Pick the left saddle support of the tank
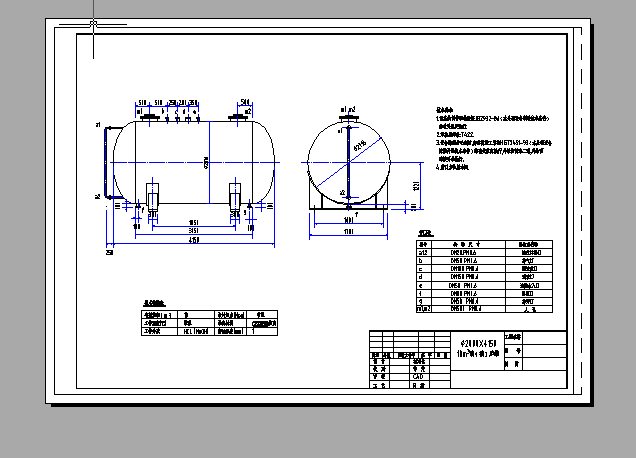This screenshot has width=636, height=458. [x=153, y=198]
